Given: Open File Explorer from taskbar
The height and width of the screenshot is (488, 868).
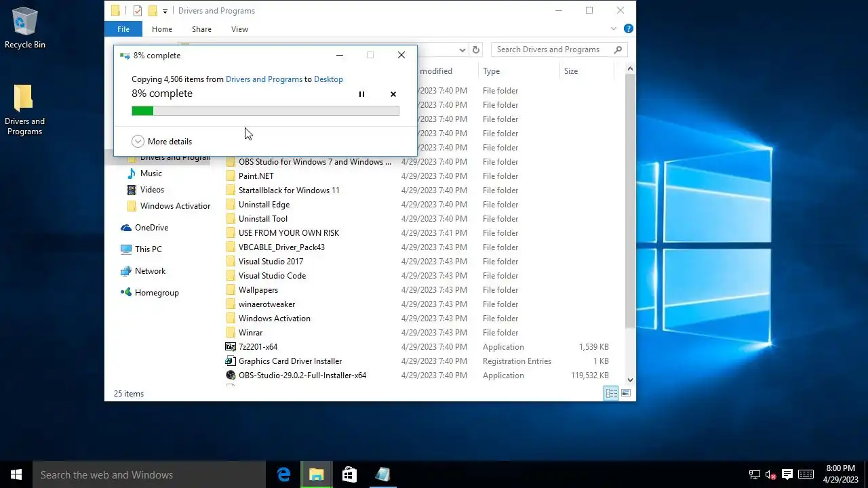Looking at the screenshot, I should (x=317, y=474).
